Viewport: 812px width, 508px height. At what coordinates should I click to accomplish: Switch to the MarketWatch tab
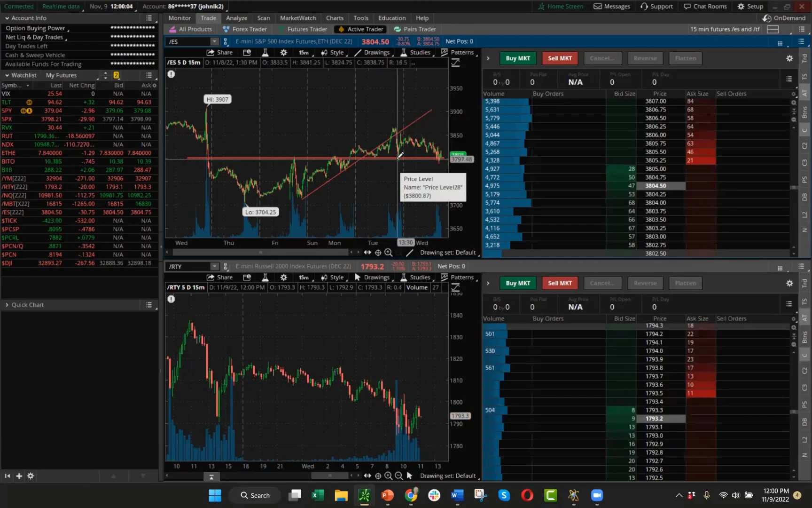coord(298,18)
